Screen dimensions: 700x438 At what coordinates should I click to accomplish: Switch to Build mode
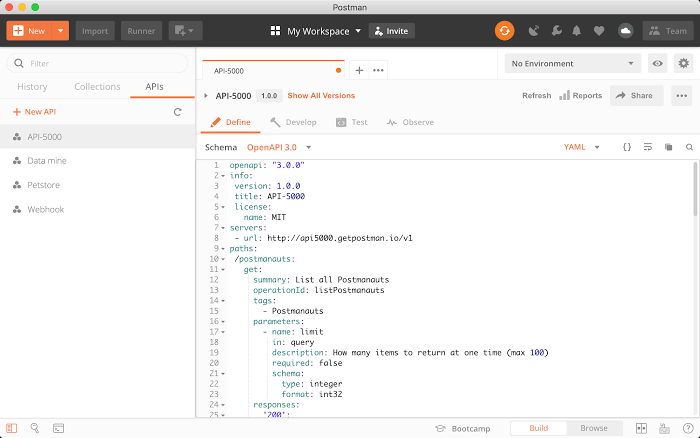coord(538,428)
